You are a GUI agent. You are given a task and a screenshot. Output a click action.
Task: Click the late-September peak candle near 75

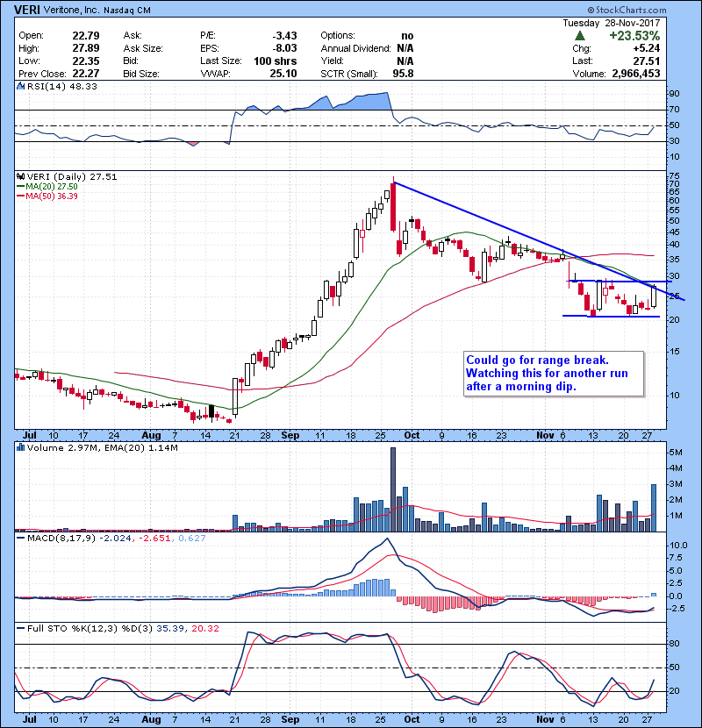[x=393, y=204]
